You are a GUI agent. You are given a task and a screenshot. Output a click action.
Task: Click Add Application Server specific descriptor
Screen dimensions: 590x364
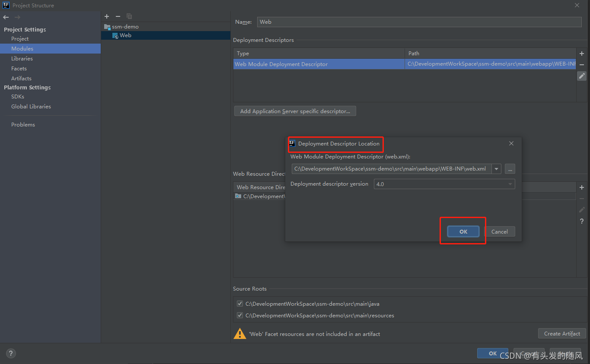295,111
